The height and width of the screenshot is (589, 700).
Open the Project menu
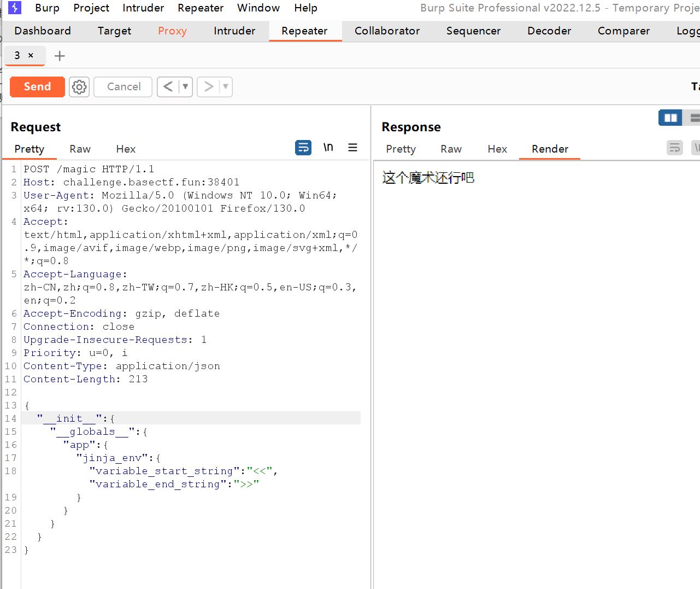[91, 8]
